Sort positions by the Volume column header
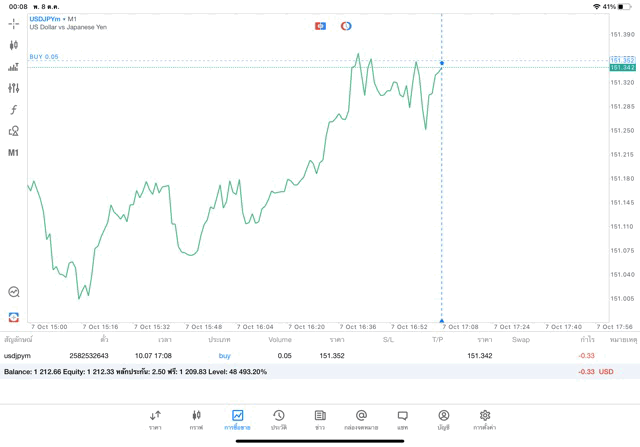The height and width of the screenshot is (447, 640). coord(280,339)
